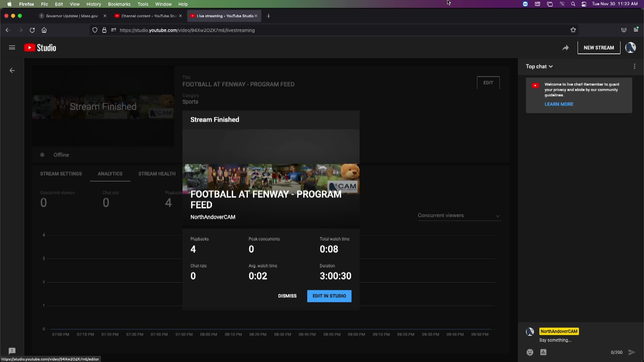Image resolution: width=644 pixels, height=362 pixels.
Task: Click the YouTube Studio logo
Action: tap(40, 48)
